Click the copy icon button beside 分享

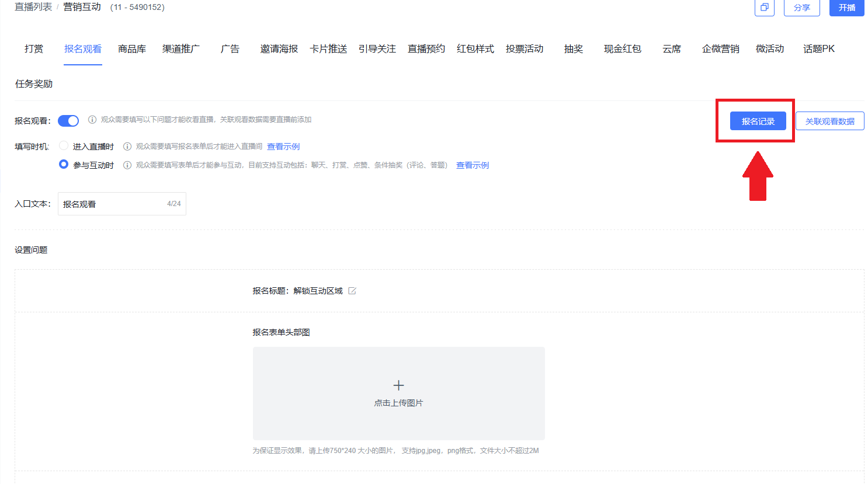(x=764, y=8)
